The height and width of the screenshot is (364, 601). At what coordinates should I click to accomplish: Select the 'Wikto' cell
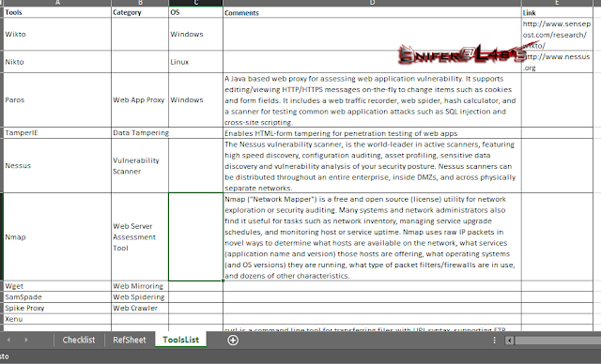(57, 34)
